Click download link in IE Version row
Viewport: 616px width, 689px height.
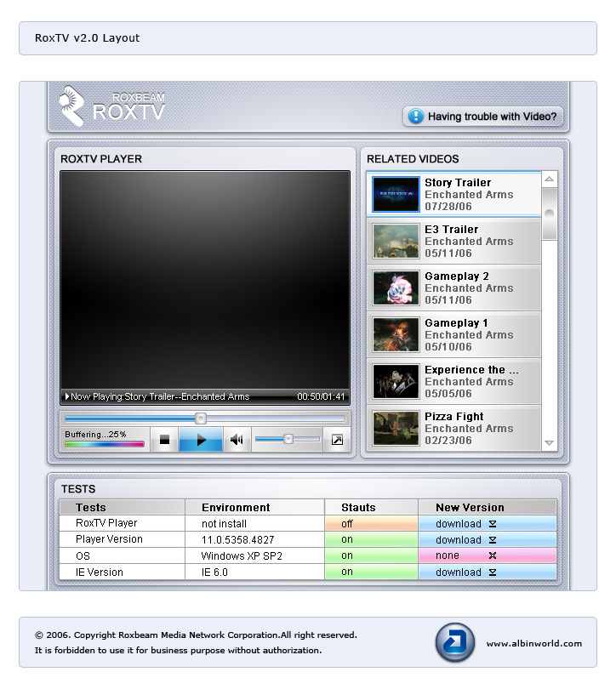459,572
